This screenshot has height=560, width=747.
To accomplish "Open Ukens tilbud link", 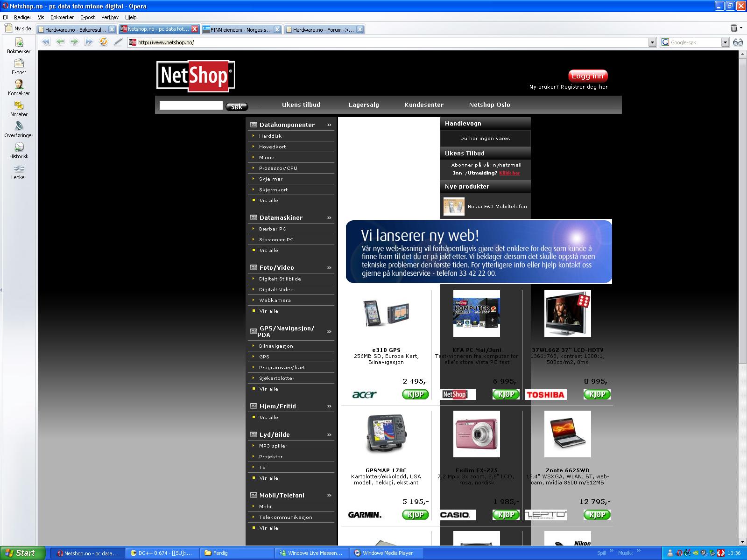I will (x=301, y=105).
